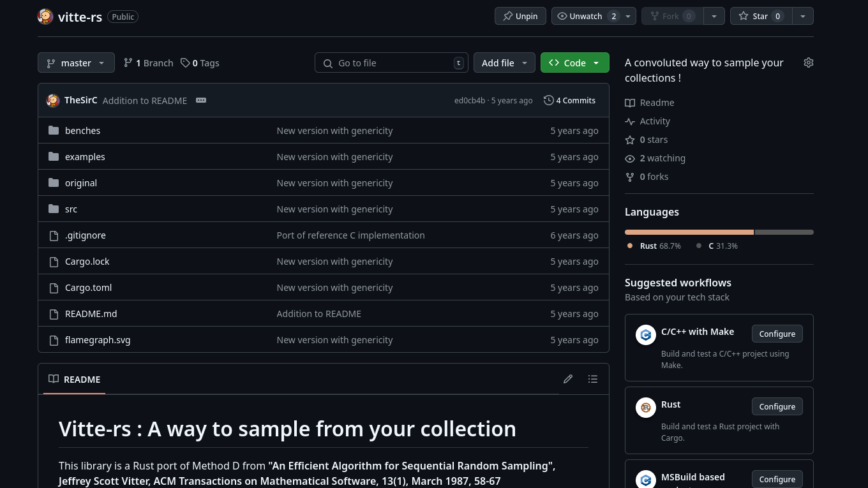Open the TheSirC author profile link

click(81, 100)
